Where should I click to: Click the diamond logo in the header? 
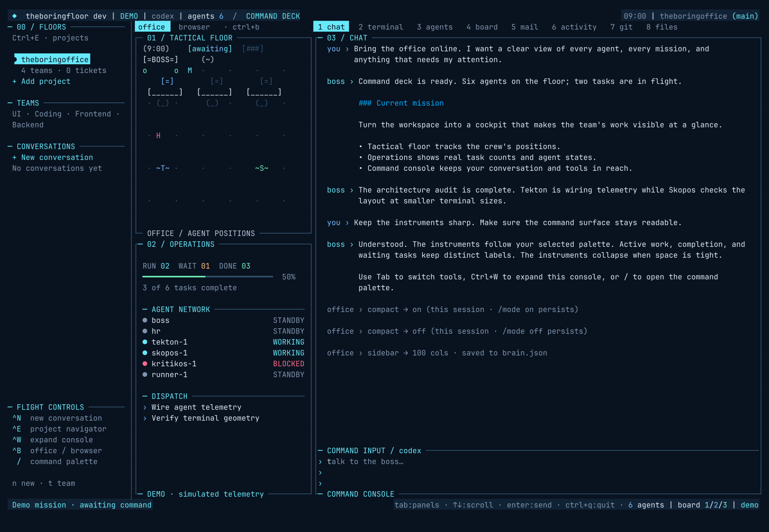pos(14,16)
